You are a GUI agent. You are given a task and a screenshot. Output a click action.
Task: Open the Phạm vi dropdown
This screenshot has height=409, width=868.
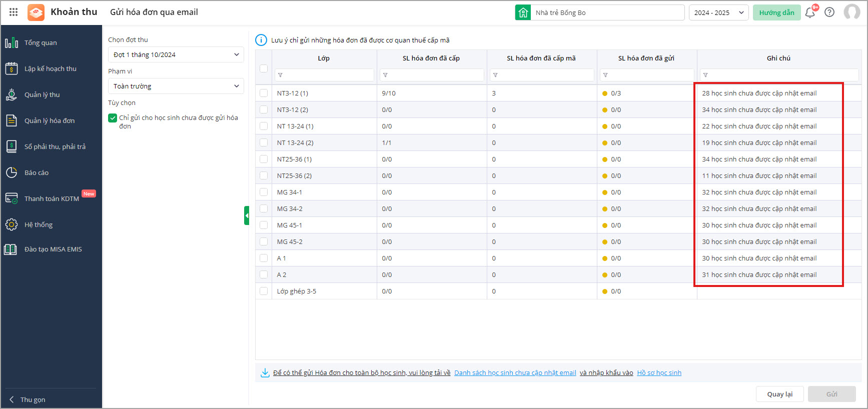pyautogui.click(x=176, y=86)
